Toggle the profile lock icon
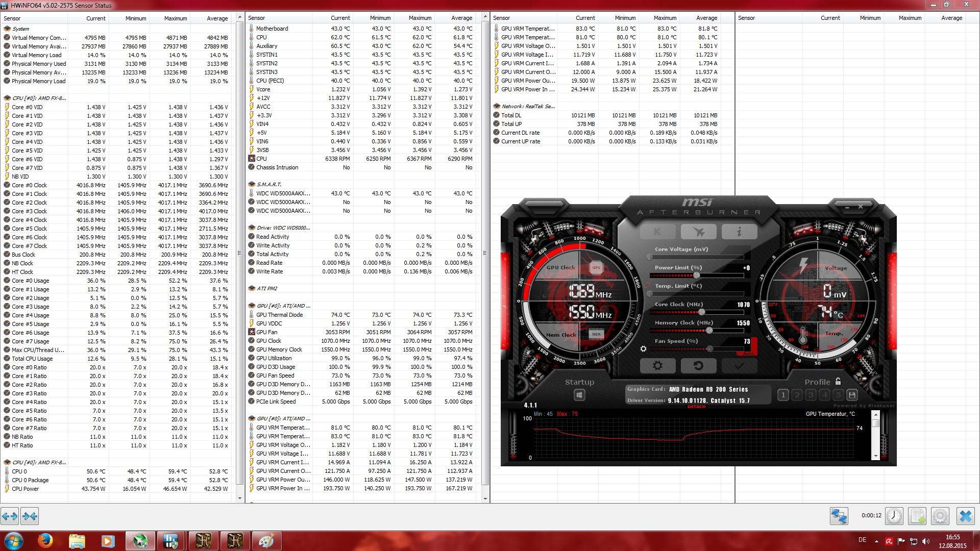 coord(838,381)
